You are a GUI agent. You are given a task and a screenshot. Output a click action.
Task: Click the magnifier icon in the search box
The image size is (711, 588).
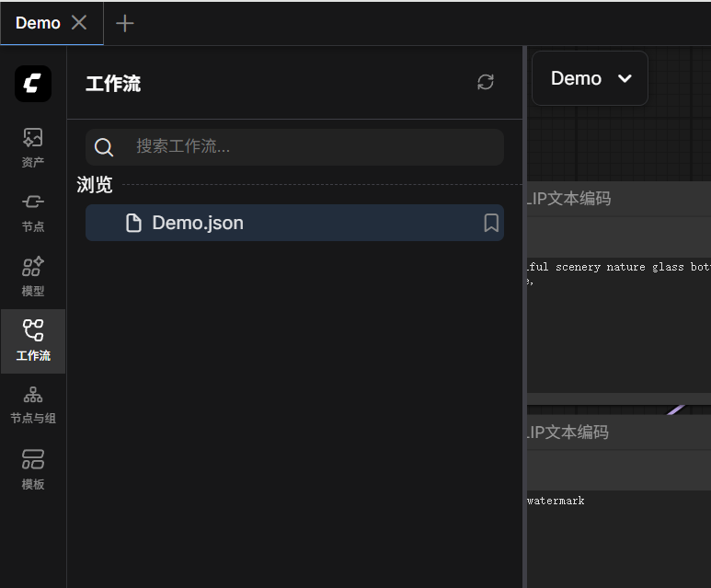coord(105,147)
